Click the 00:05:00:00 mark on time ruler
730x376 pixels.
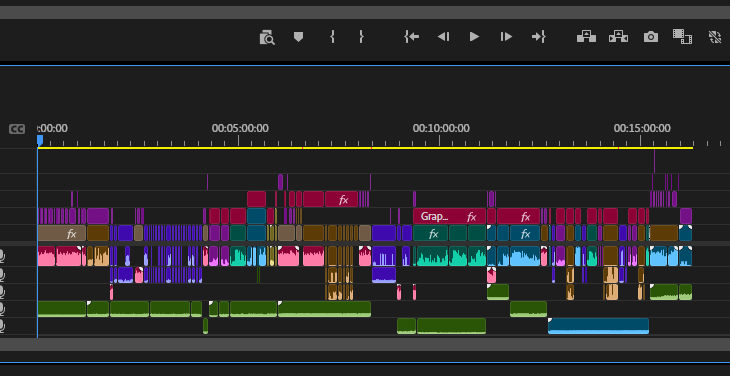click(x=240, y=128)
